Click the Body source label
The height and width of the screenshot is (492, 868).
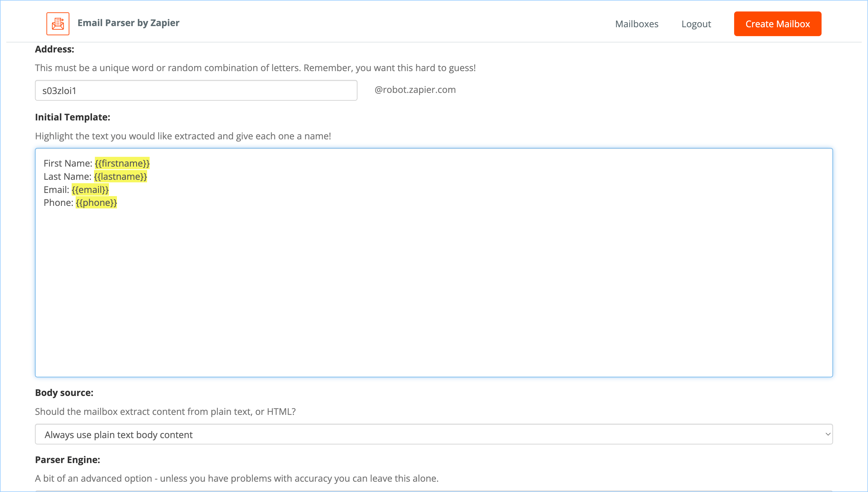click(x=64, y=392)
